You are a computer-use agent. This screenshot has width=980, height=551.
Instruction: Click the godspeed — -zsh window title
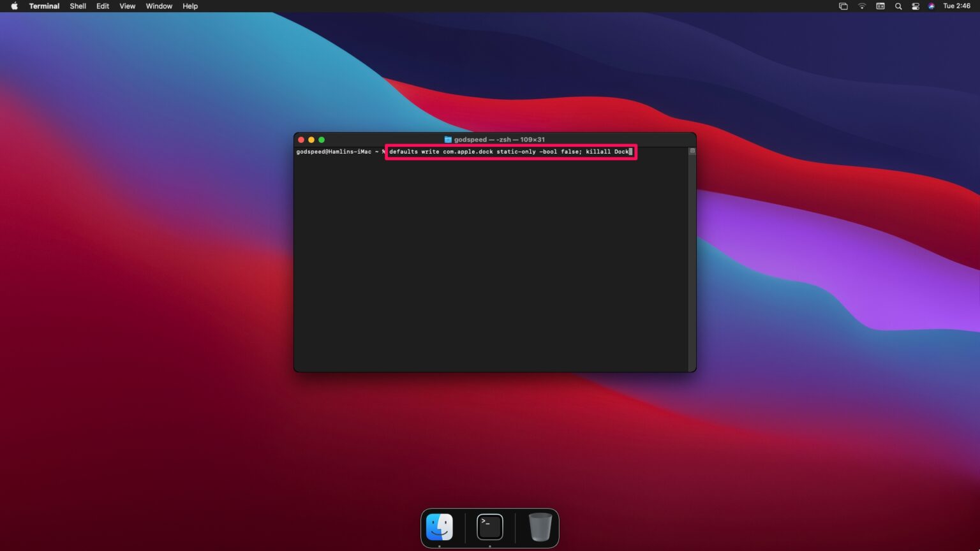pos(500,140)
